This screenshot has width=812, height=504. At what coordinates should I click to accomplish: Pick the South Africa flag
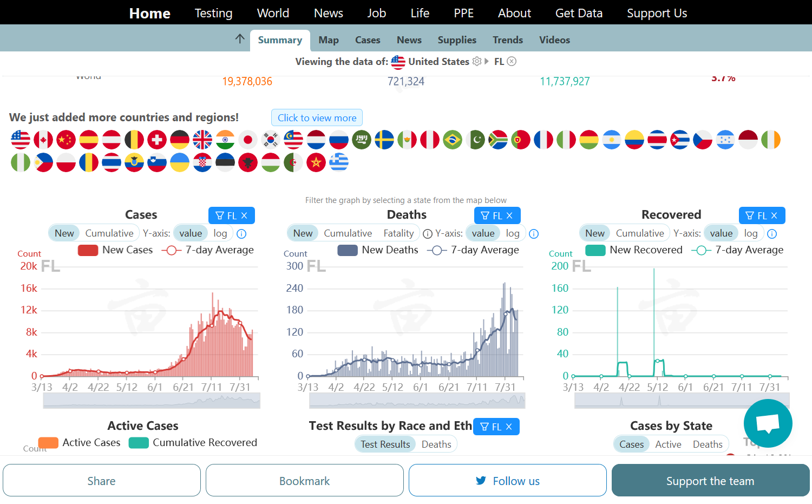[498, 140]
